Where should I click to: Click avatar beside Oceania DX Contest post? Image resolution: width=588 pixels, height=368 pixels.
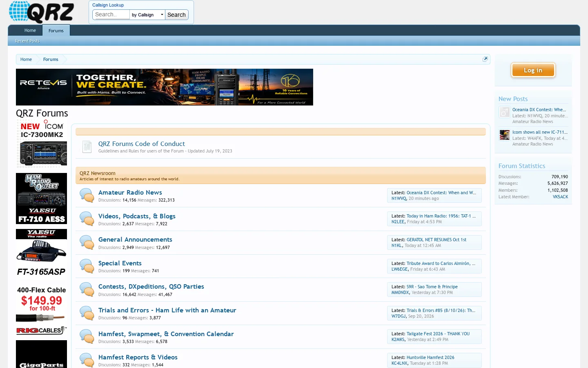click(505, 112)
